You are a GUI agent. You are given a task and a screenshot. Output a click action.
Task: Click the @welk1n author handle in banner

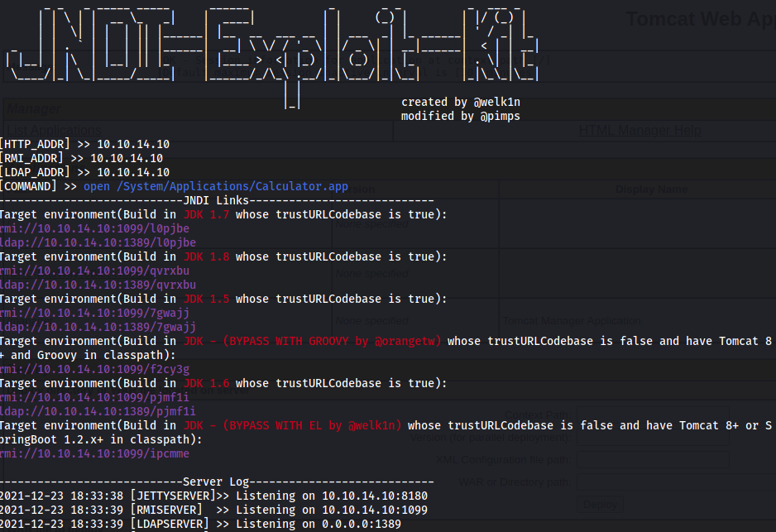496,103
